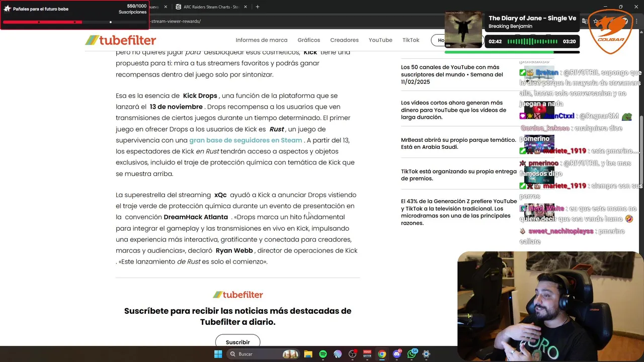Viewport: 644px width, 362px height.
Task: Switch to Google Chrome in the taskbar
Action: [382, 354]
